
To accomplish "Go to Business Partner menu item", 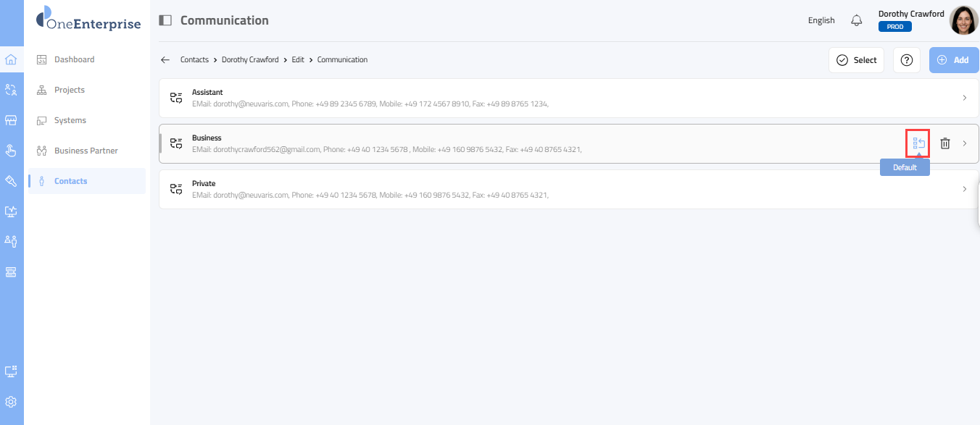I will [x=86, y=151].
